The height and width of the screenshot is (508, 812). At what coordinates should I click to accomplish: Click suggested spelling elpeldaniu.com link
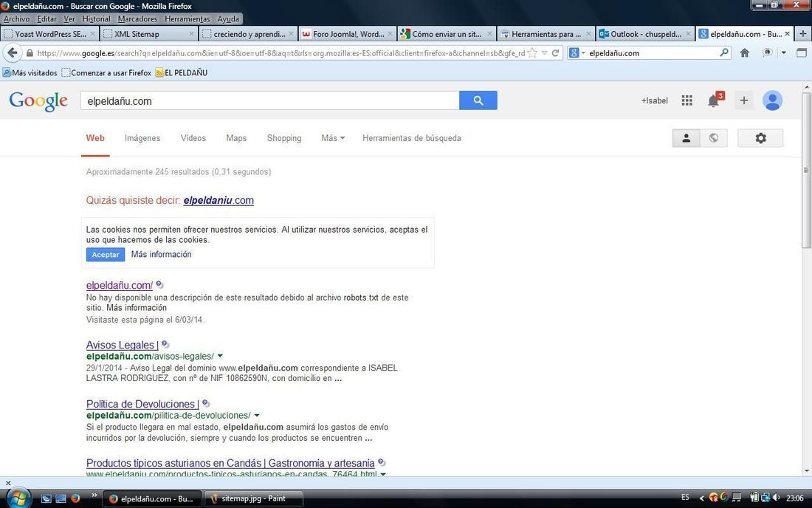click(x=219, y=200)
